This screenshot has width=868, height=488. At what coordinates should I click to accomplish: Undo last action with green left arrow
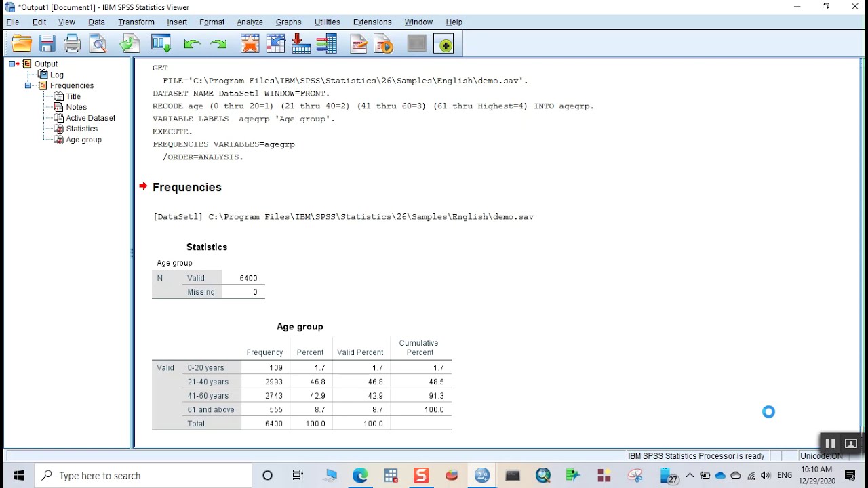pyautogui.click(x=192, y=44)
